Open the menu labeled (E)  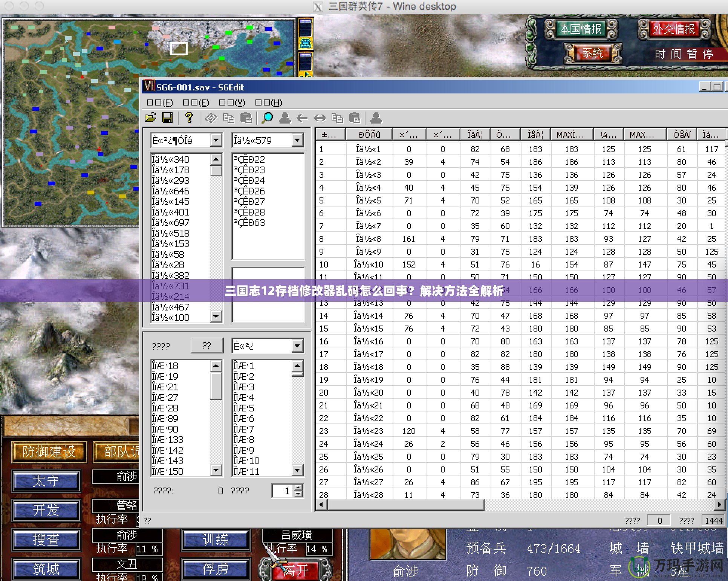(196, 102)
